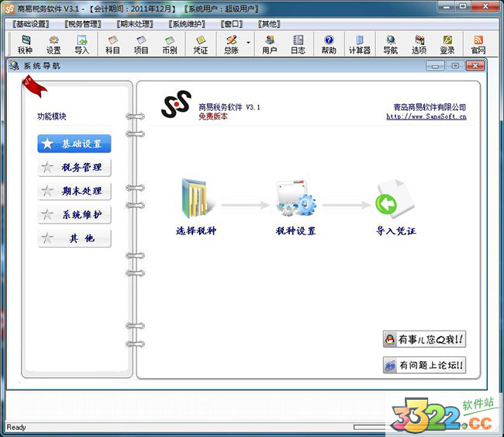Expand the dropdown arrow beside 总账
Screen dimensions: 504x437
(248, 43)
